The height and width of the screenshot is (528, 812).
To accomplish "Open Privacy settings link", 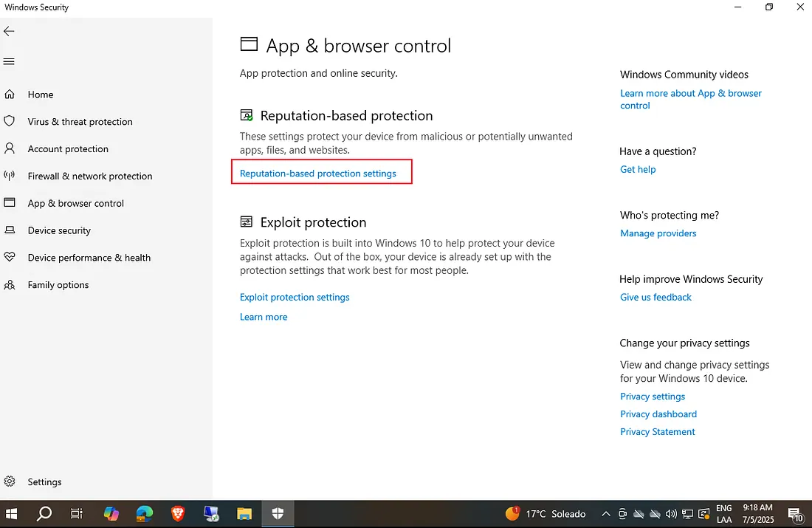I will (x=653, y=396).
